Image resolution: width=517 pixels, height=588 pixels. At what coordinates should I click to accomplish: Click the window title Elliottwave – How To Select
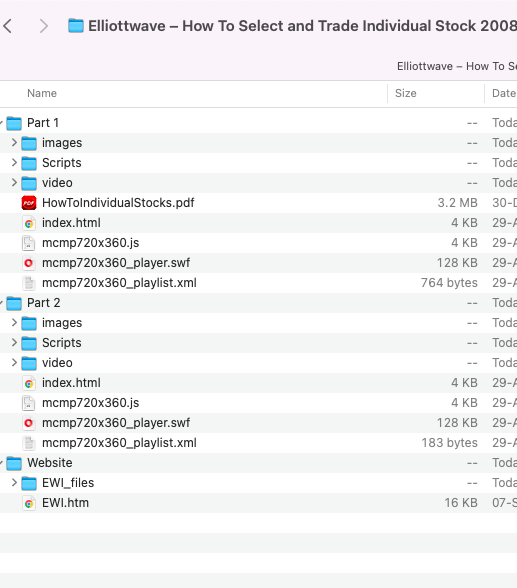(302, 26)
